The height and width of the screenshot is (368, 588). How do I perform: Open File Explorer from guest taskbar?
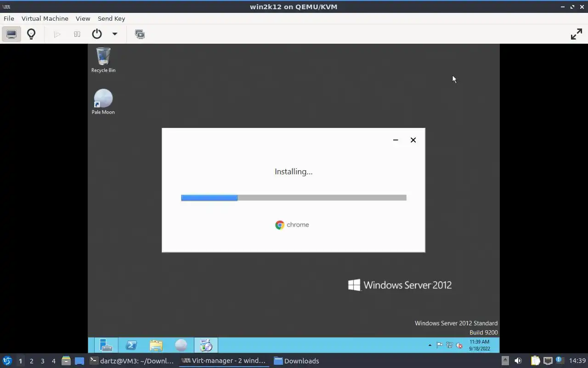[x=156, y=345]
